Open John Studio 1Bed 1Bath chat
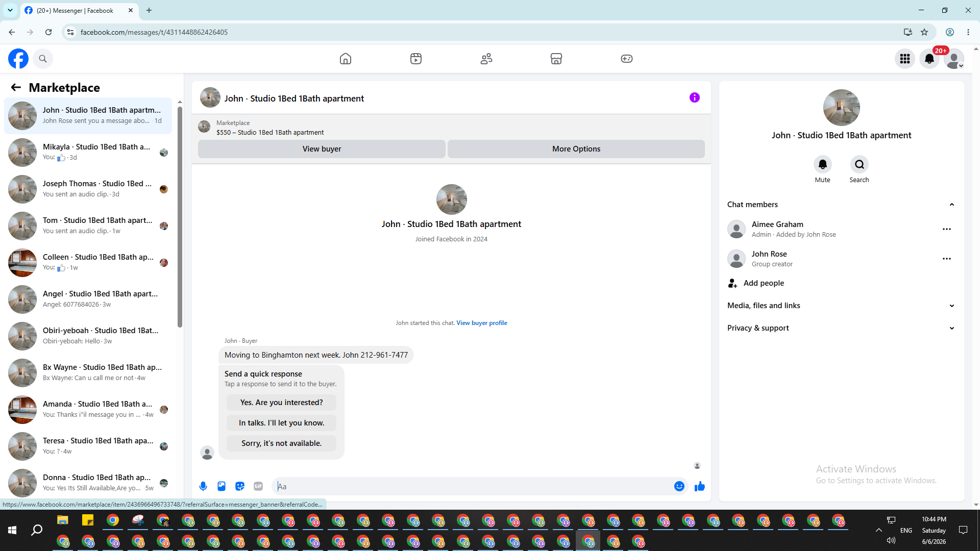Viewport: 980px width, 551px height. tap(88, 116)
